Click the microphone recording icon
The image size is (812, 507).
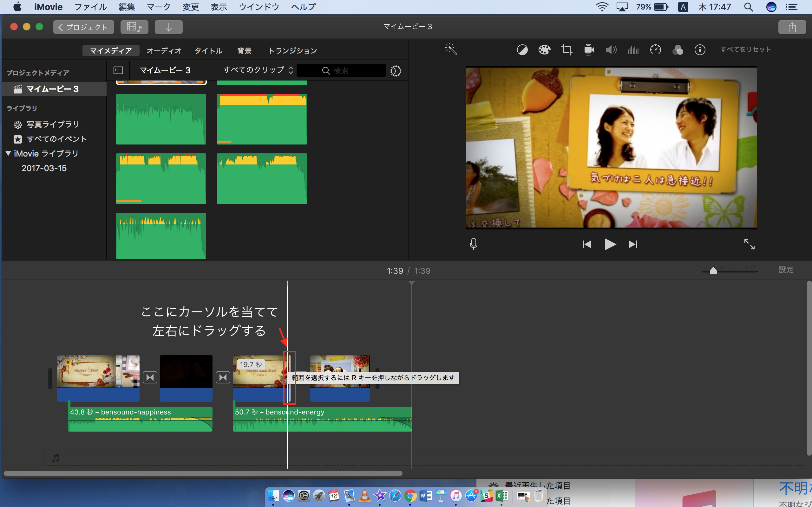[474, 244]
